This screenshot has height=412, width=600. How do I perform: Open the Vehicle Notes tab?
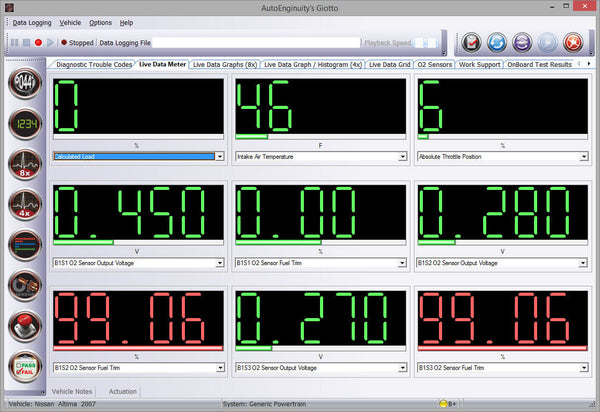72,391
